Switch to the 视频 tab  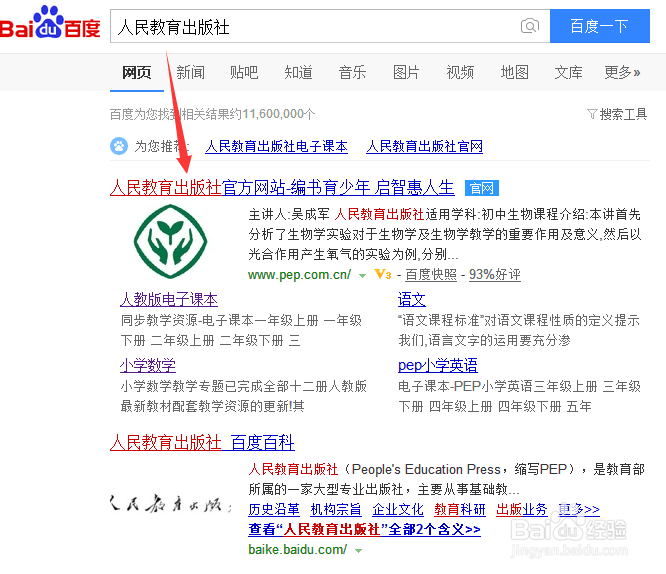point(460,72)
